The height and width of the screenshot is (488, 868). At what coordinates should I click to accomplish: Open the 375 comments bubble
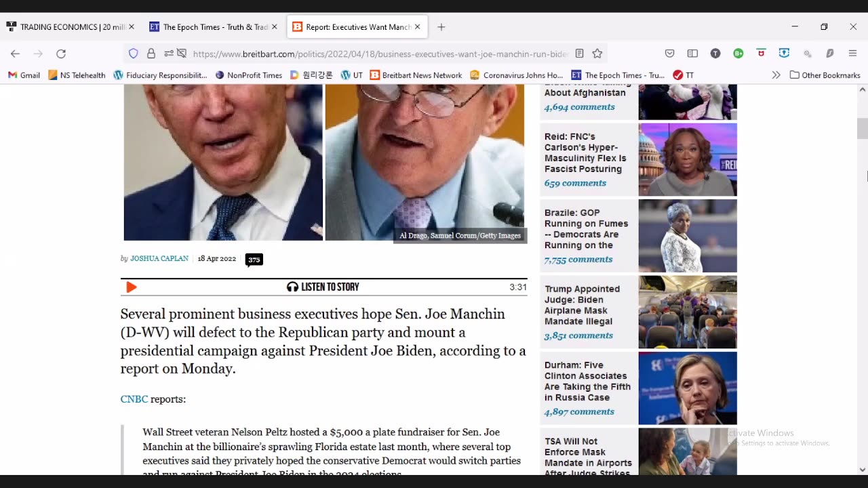coord(254,260)
